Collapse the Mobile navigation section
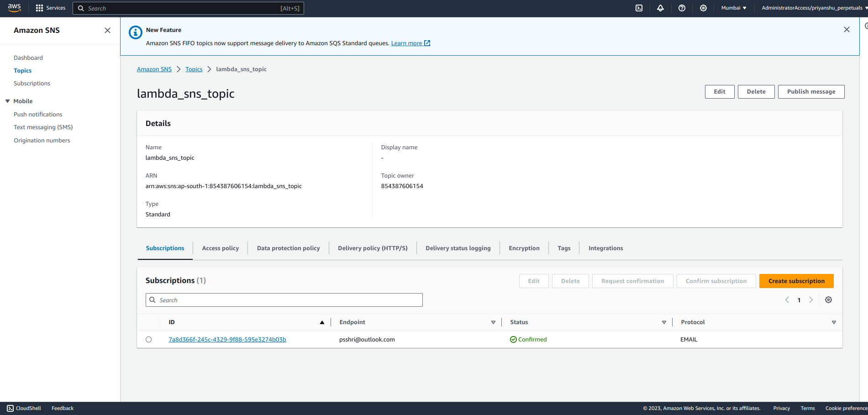 click(x=7, y=101)
